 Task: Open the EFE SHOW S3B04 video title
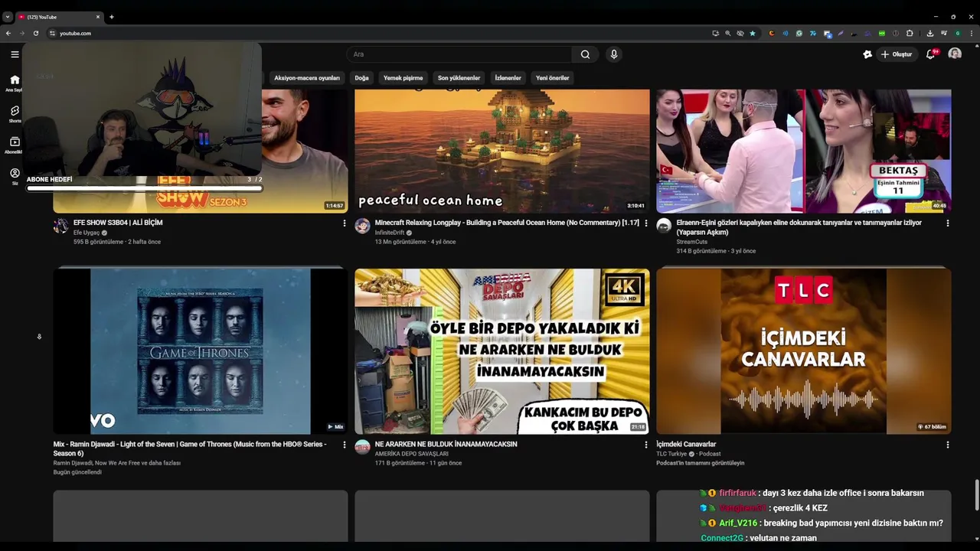click(118, 223)
